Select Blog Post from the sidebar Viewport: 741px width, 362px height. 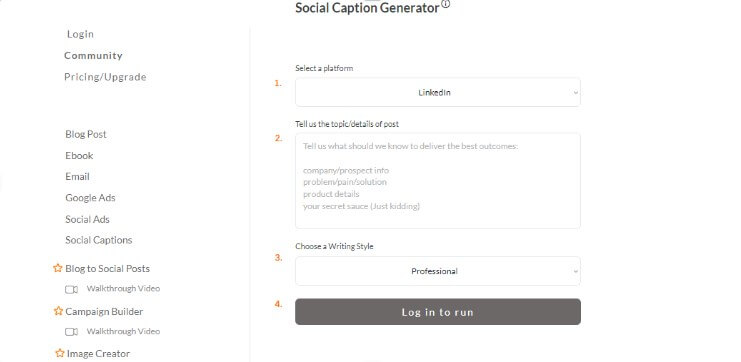coord(86,134)
